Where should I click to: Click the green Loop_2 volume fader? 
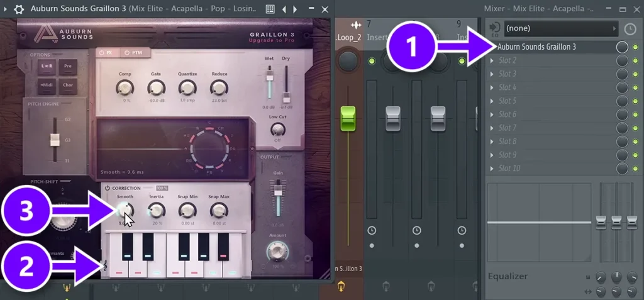point(348,119)
